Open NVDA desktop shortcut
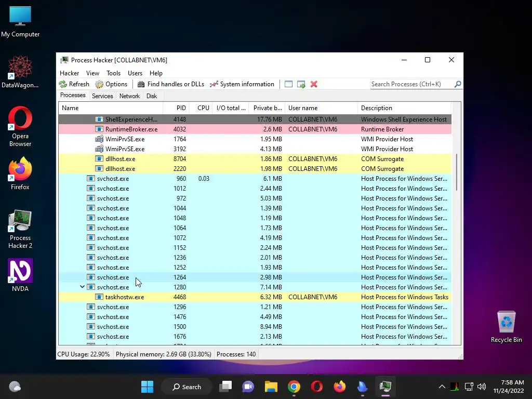This screenshot has height=399, width=532. tap(20, 275)
